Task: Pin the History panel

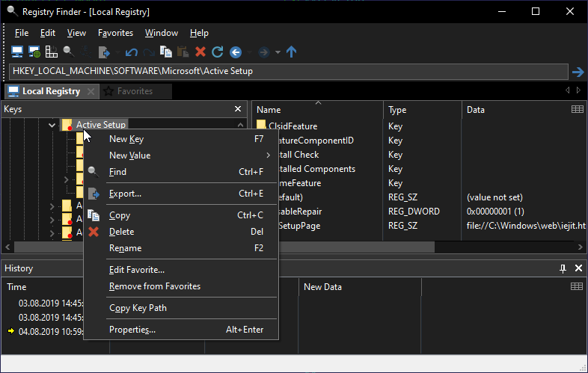Action: pyautogui.click(x=563, y=268)
